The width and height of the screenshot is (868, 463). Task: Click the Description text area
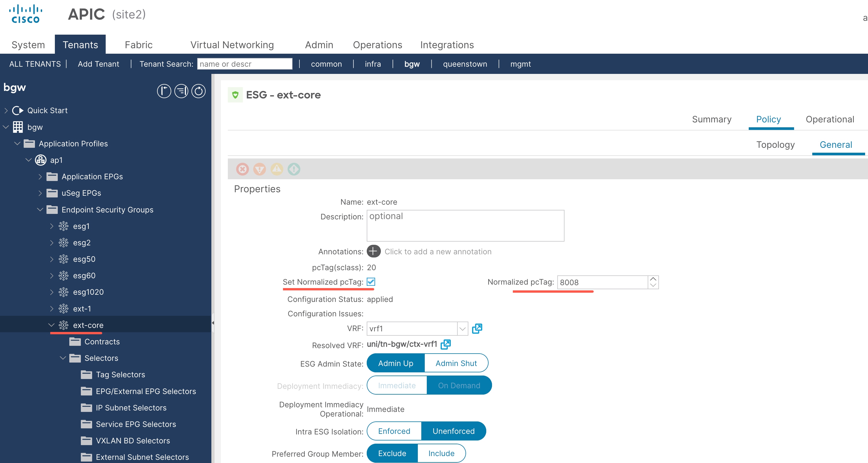(465, 226)
